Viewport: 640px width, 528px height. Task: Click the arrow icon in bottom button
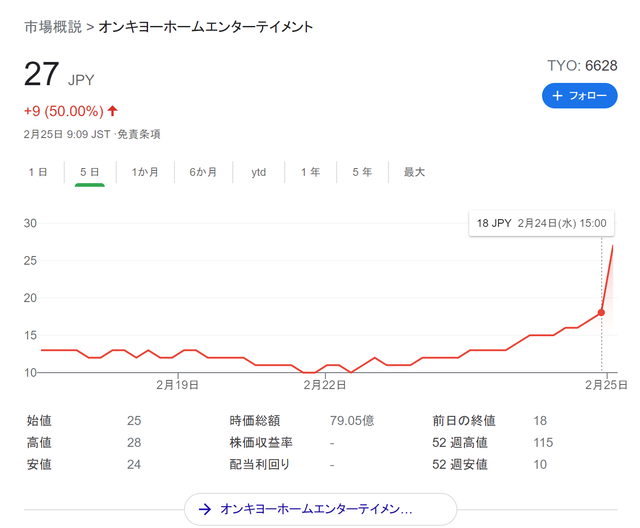point(204,509)
